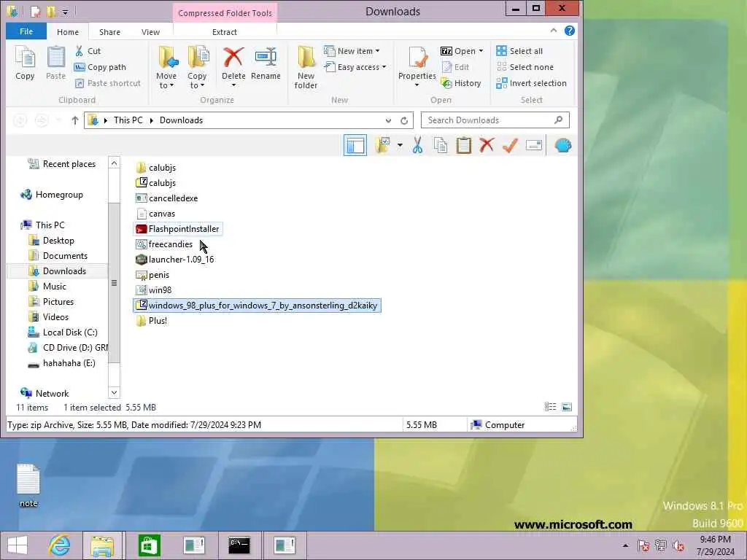Switch to the Home ribbon tab
This screenshot has height=560, width=747.
(x=68, y=32)
